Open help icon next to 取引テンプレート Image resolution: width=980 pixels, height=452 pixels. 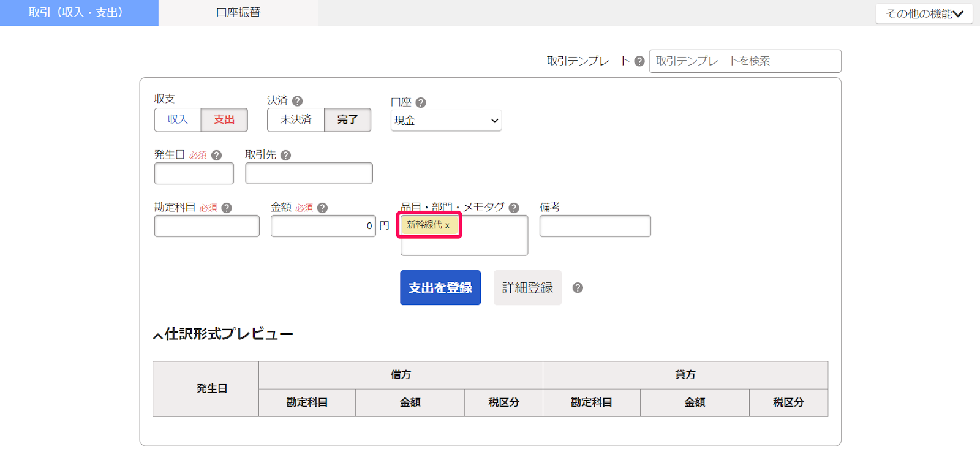[x=639, y=61]
